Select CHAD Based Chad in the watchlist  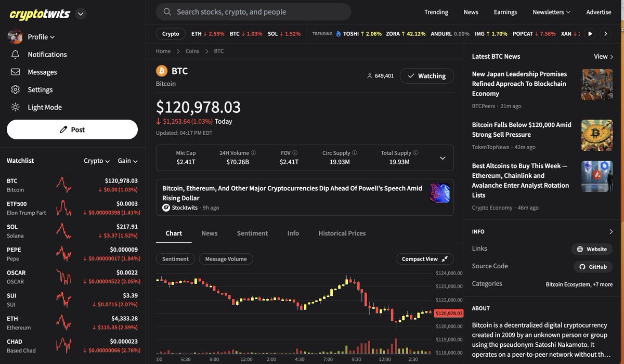point(72,346)
